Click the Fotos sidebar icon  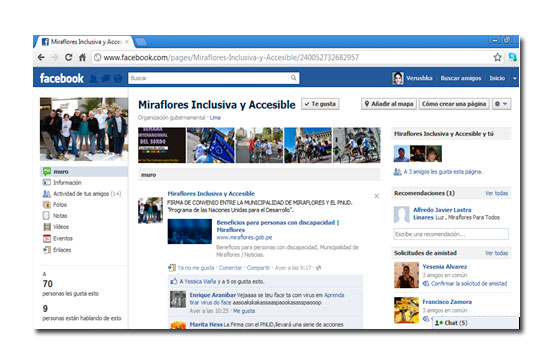tap(46, 205)
